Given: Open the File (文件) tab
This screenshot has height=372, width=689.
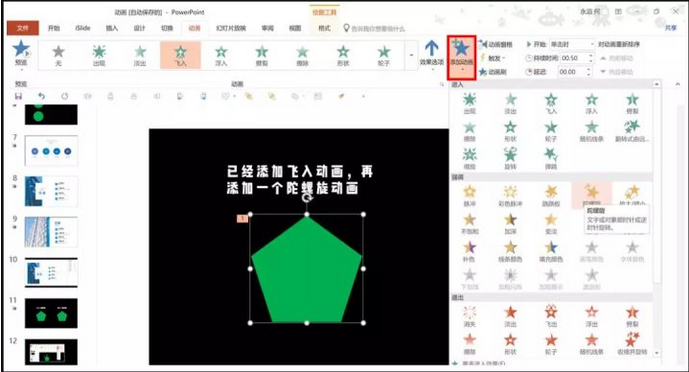Looking at the screenshot, I should pos(22,28).
